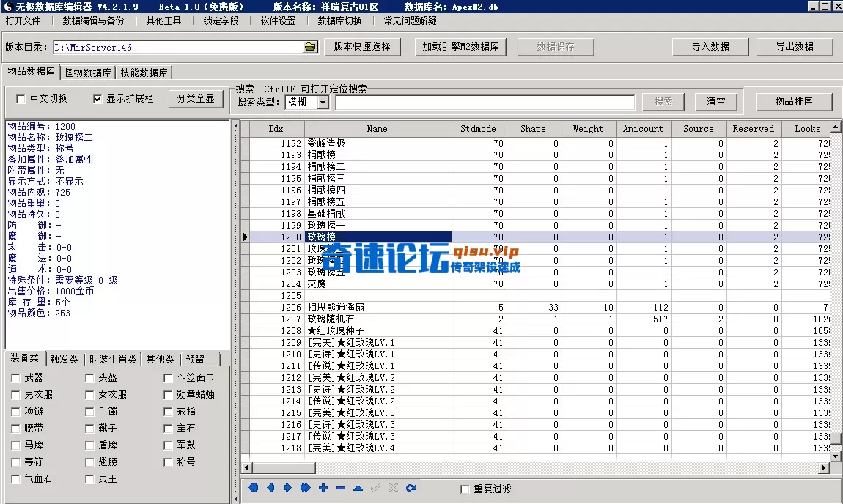Click 版本快速选择 button
Viewport: 843px width, 504px height.
(362, 47)
